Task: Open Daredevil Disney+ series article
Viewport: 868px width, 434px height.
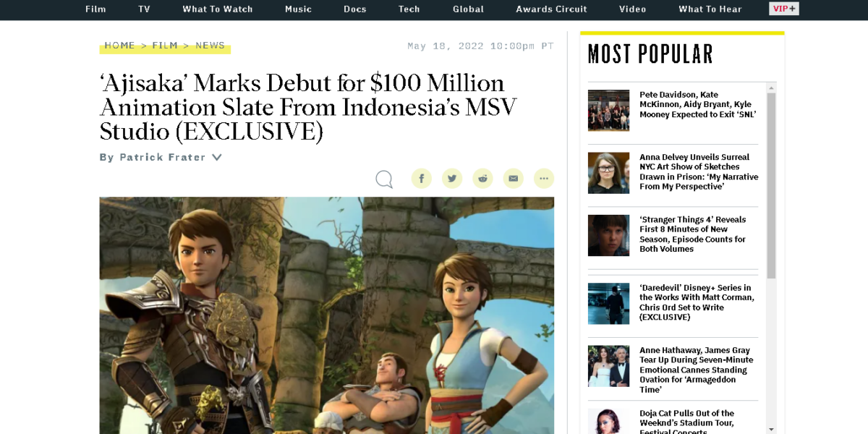Action: (x=697, y=302)
